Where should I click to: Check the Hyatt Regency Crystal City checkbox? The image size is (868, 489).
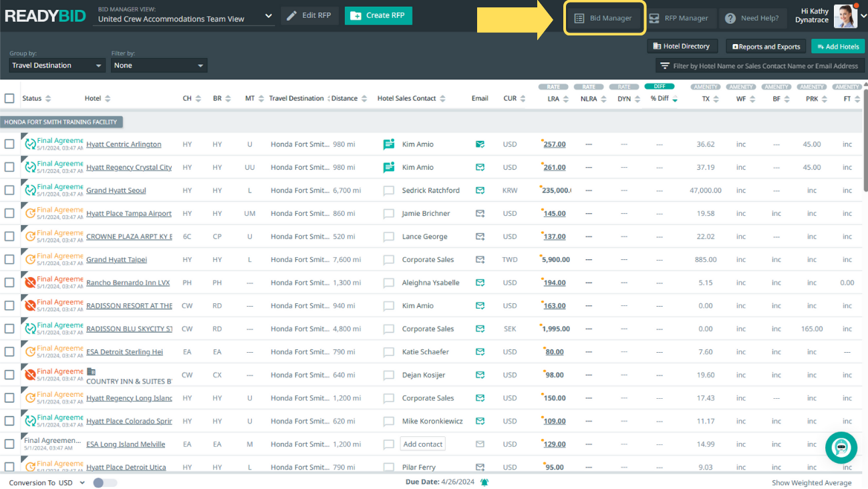point(9,167)
